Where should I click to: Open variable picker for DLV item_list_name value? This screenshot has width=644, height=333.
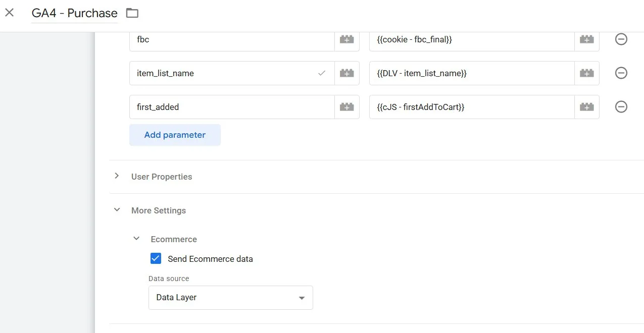click(x=586, y=73)
